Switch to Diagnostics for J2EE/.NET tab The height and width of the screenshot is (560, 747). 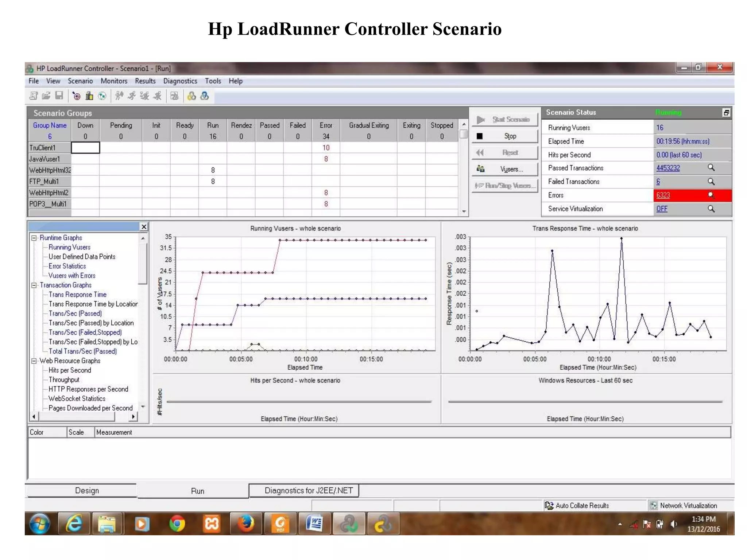click(304, 491)
